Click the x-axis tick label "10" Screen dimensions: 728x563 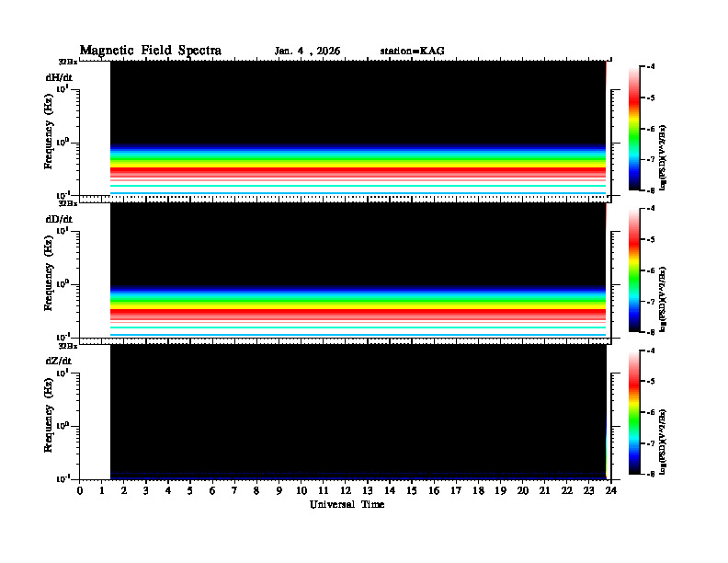(x=301, y=490)
